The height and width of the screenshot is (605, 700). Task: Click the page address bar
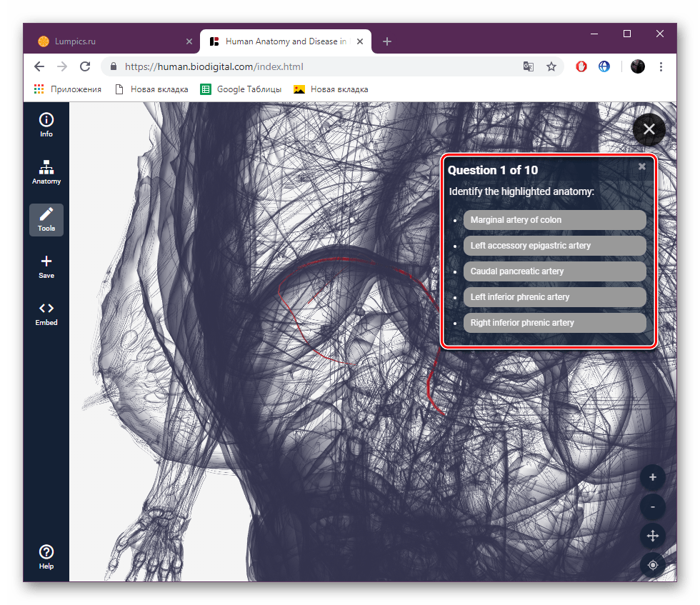pos(286,66)
